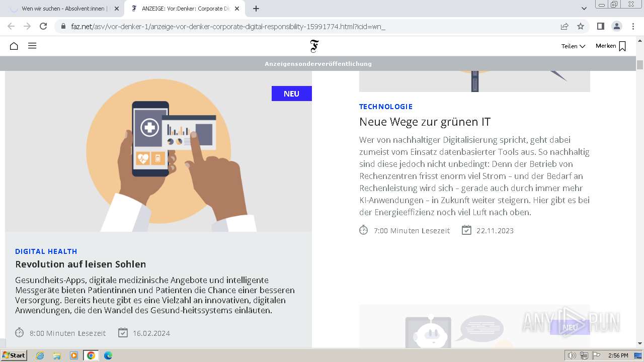
Task: Go back in browser history
Action: pos(11,26)
